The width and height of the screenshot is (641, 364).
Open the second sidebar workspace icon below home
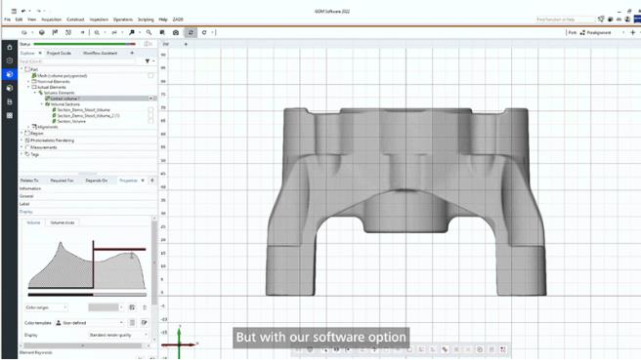pos(10,61)
